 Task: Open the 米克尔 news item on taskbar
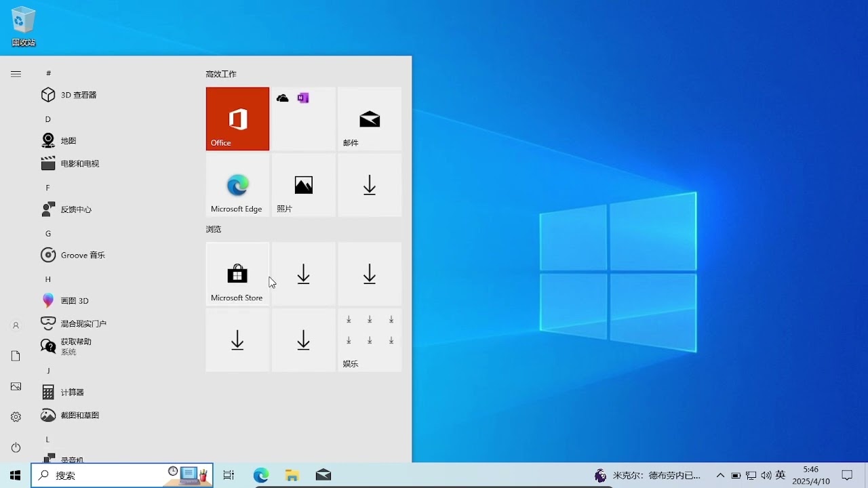coord(648,475)
